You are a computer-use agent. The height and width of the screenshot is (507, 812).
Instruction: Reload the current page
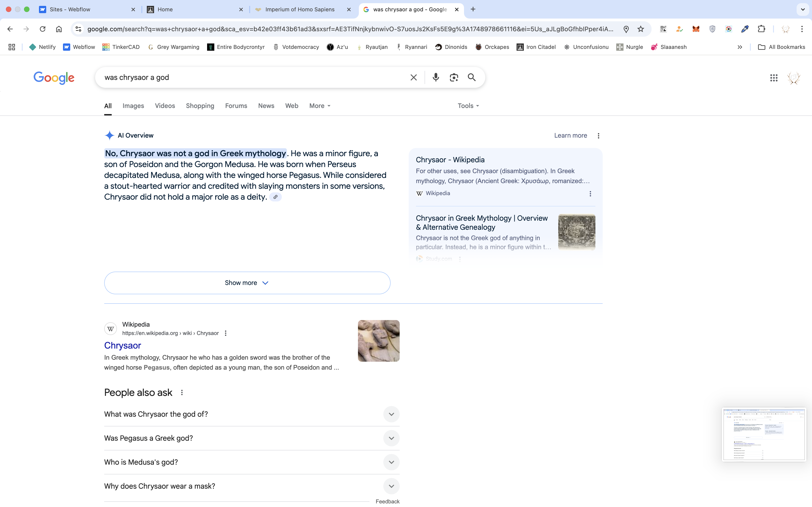pos(43,29)
